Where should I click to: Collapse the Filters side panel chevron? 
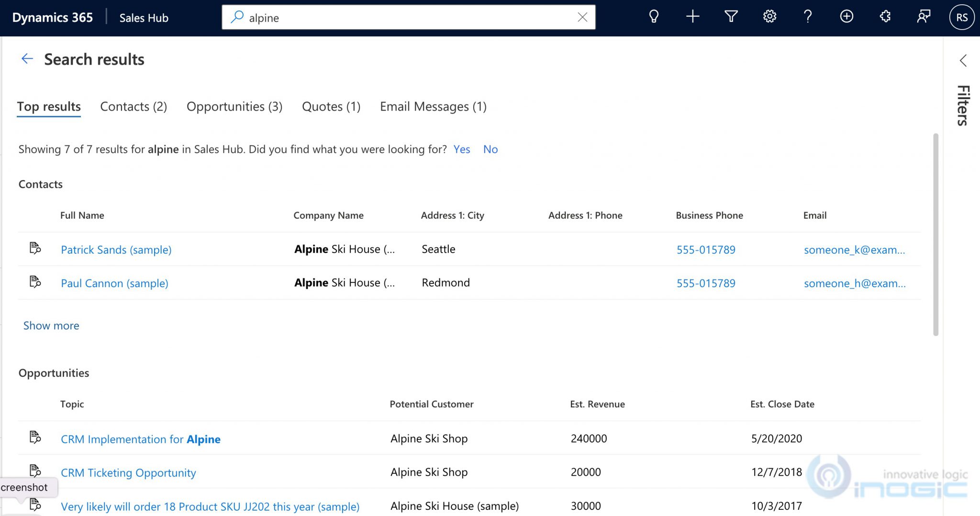[x=963, y=61]
